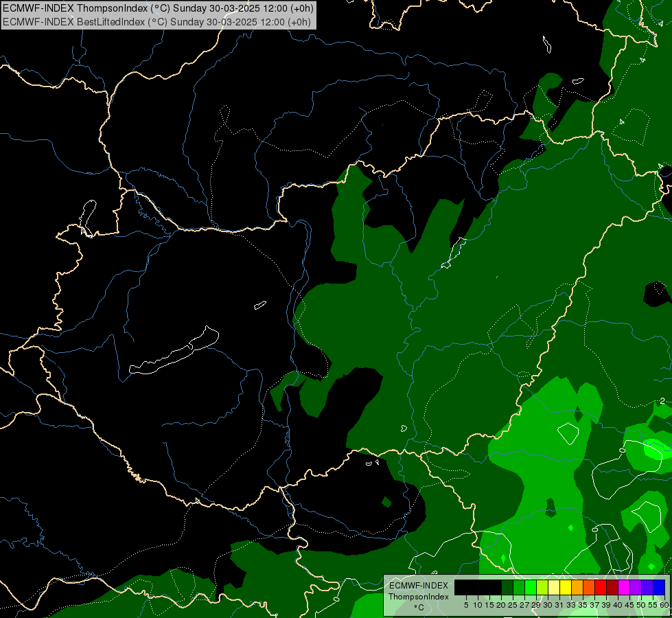Pick the purple 45–50 legend swatch
The height and width of the screenshot is (618, 672).
coord(636,588)
